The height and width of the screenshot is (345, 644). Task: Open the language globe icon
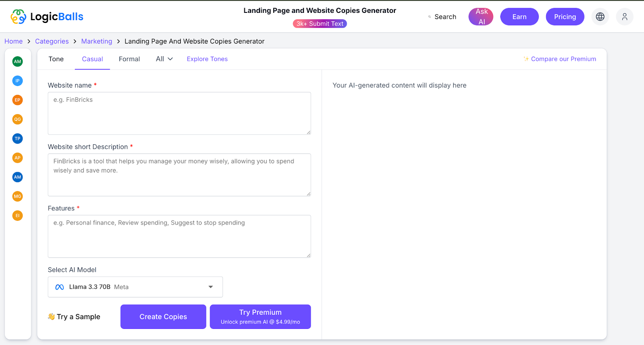(600, 17)
